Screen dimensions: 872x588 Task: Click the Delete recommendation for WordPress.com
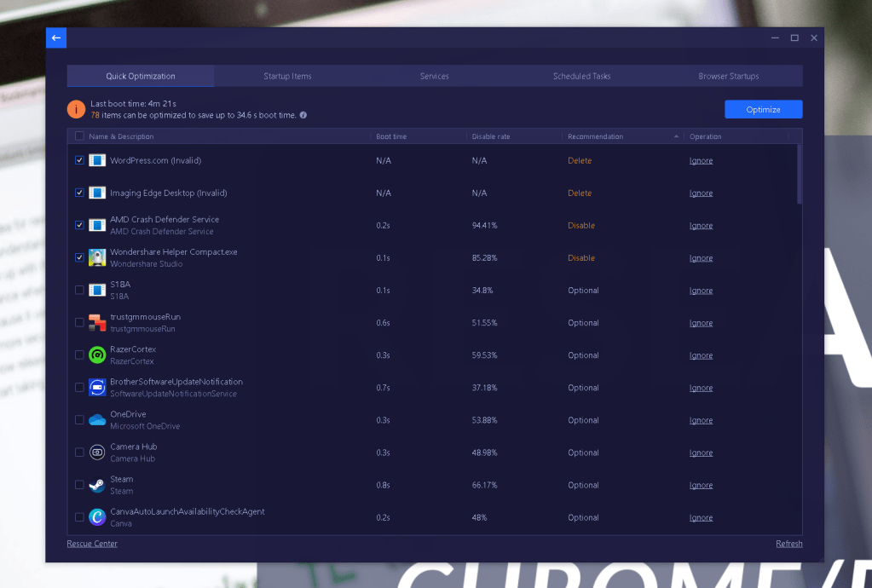(x=580, y=160)
